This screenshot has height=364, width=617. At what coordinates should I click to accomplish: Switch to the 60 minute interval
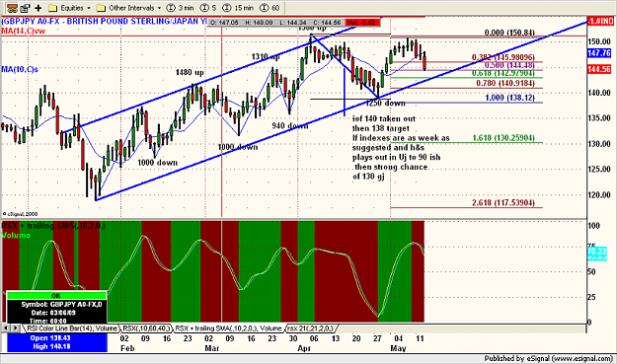pyautogui.click(x=270, y=8)
